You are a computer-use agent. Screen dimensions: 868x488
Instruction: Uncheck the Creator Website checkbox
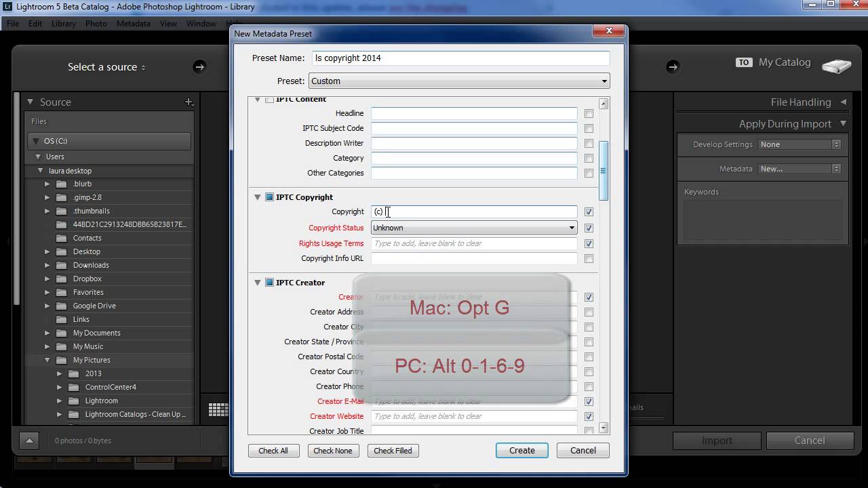tap(589, 417)
